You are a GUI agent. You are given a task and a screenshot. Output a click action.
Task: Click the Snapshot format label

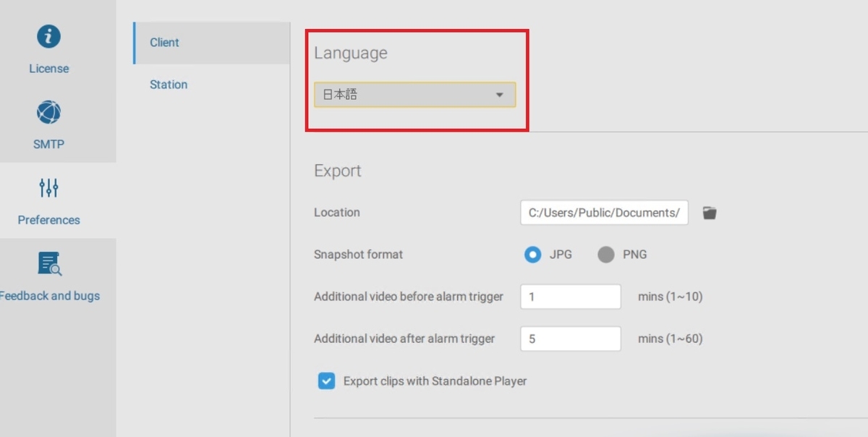[x=359, y=255]
